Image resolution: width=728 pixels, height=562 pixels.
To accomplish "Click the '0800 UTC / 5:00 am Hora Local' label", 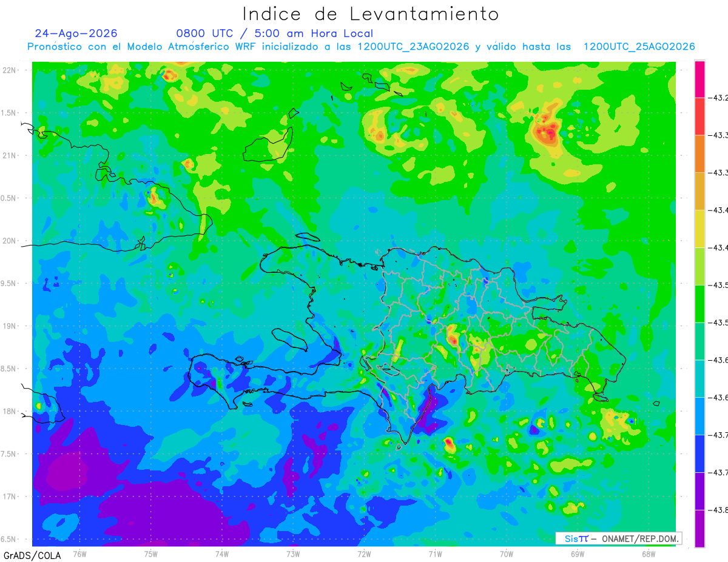I will click(x=275, y=33).
